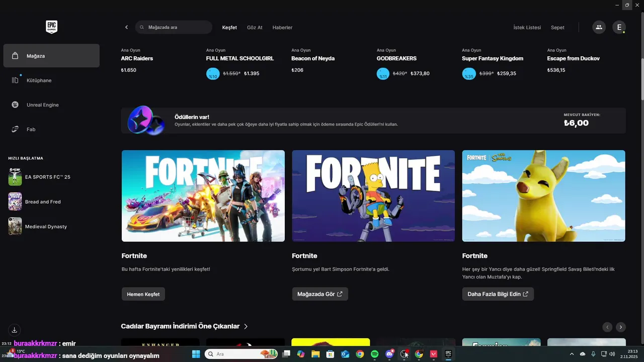
Task: Open the Bart Simpson Fortnite thumbnail
Action: (x=373, y=196)
